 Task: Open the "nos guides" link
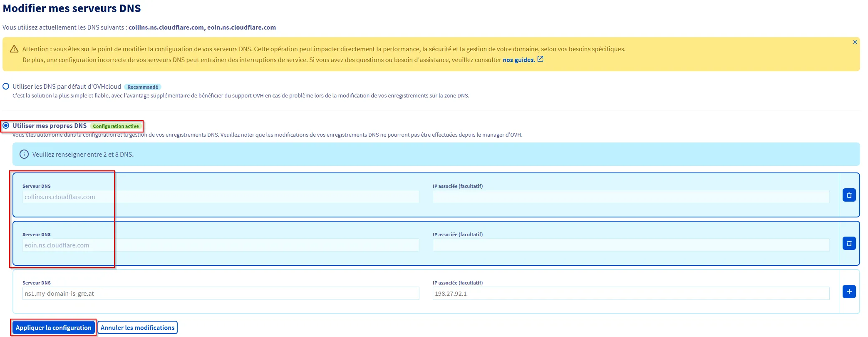pos(518,60)
